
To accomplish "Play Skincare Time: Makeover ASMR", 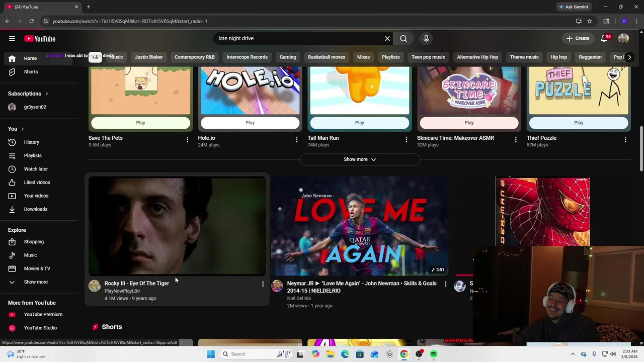I will pyautogui.click(x=469, y=123).
